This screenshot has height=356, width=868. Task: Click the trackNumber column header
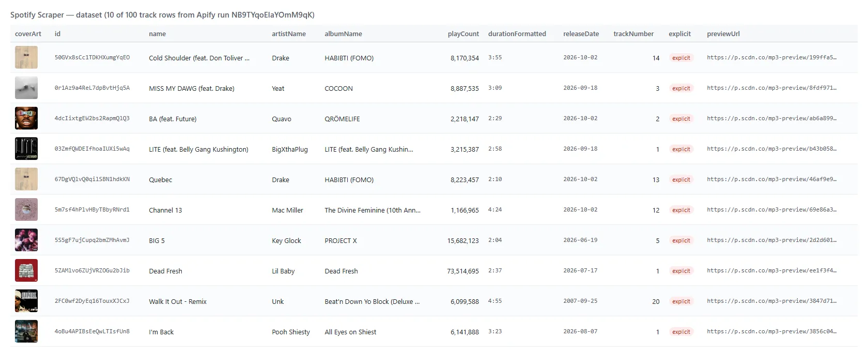[633, 34]
